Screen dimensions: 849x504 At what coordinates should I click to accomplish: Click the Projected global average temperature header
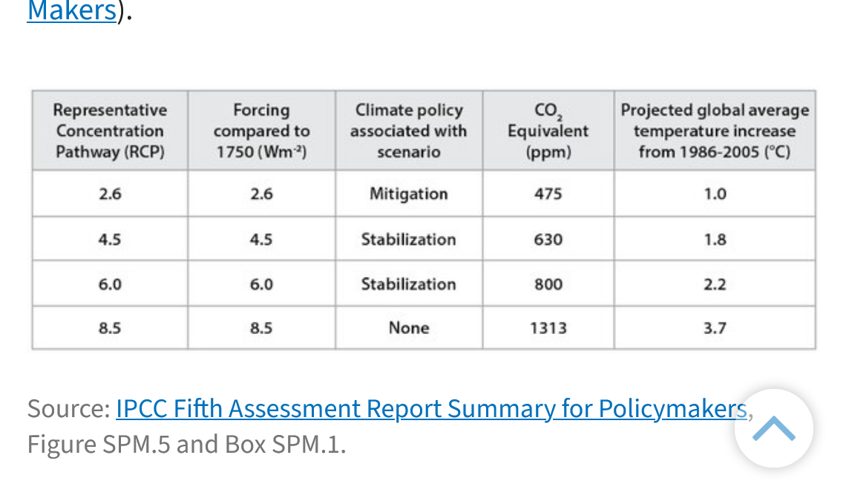(x=714, y=131)
